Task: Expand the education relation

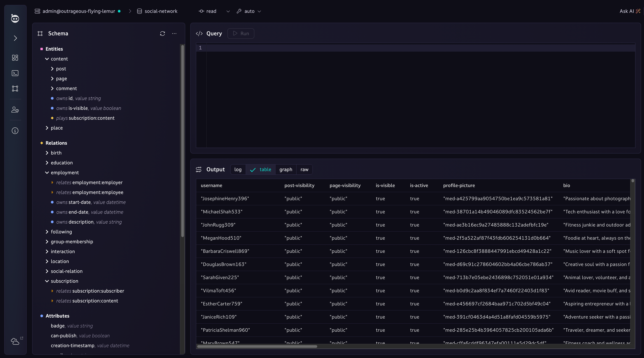Action: pyautogui.click(x=47, y=163)
